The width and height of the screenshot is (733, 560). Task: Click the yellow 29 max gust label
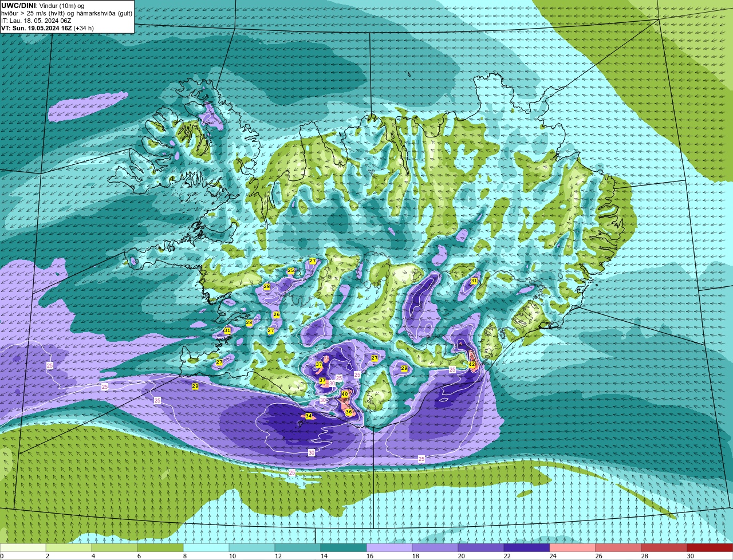click(404, 369)
